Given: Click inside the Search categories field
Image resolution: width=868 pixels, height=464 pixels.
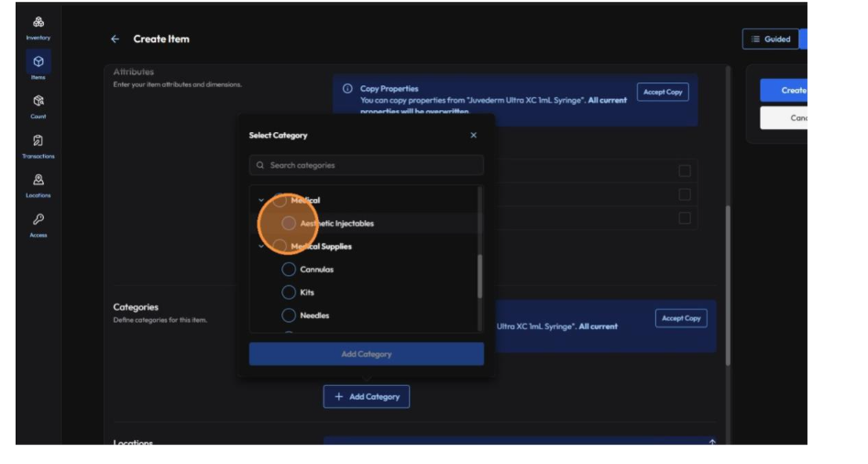Looking at the screenshot, I should tap(367, 166).
